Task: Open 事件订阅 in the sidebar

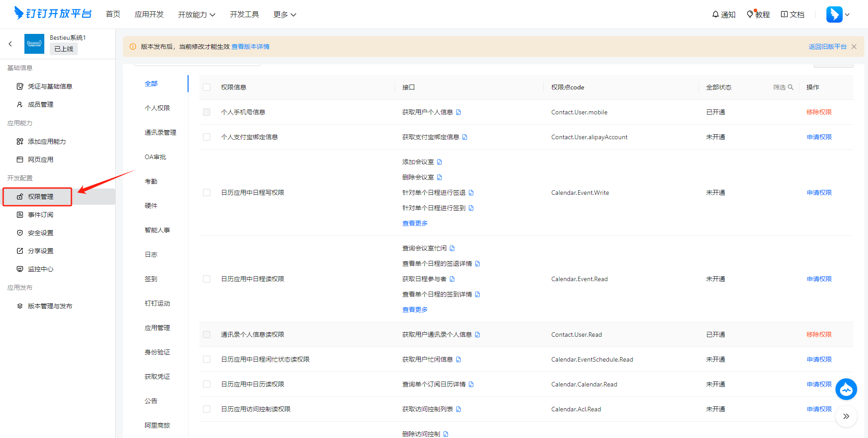Action: click(41, 215)
